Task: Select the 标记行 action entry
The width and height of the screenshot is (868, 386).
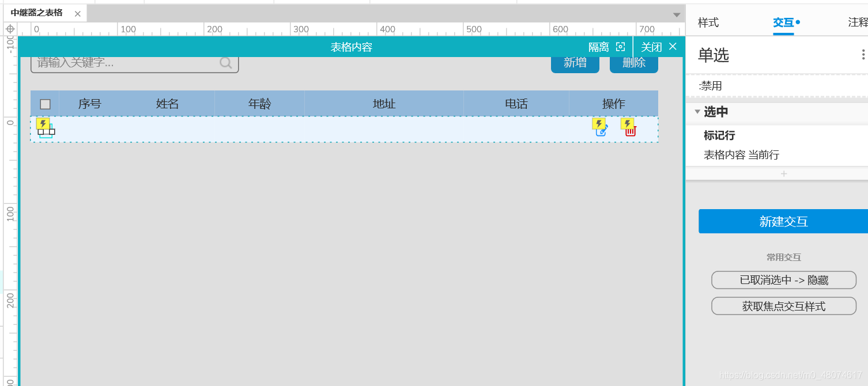Action: tap(719, 135)
